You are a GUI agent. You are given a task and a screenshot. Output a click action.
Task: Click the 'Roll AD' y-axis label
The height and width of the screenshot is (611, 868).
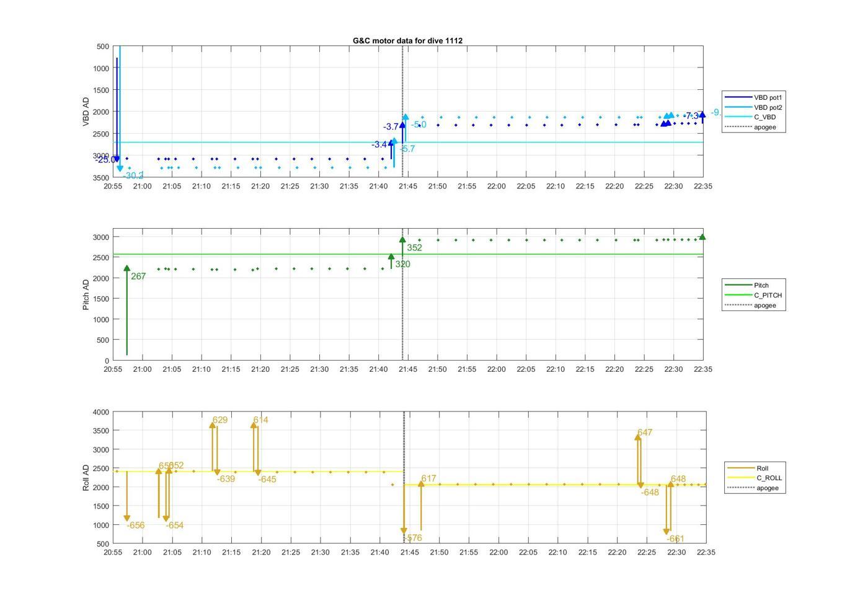click(86, 477)
